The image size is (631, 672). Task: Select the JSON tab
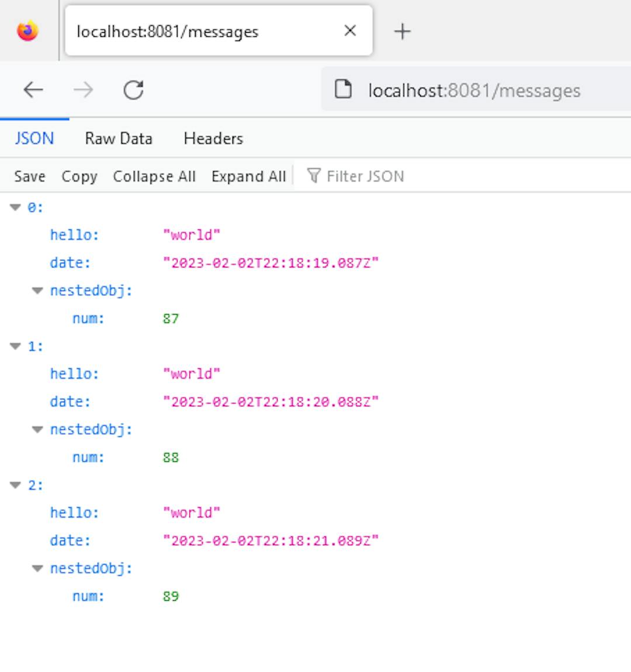pyautogui.click(x=34, y=138)
